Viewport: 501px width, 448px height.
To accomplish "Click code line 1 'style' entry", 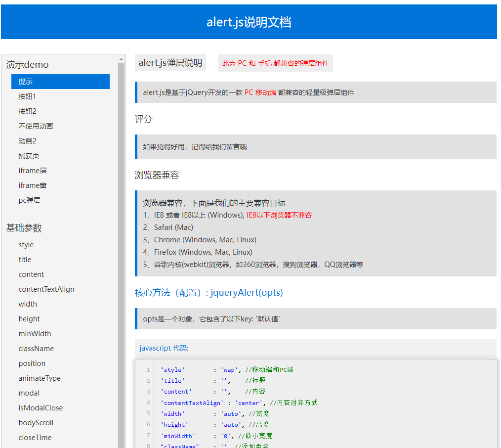I will 227,370.
